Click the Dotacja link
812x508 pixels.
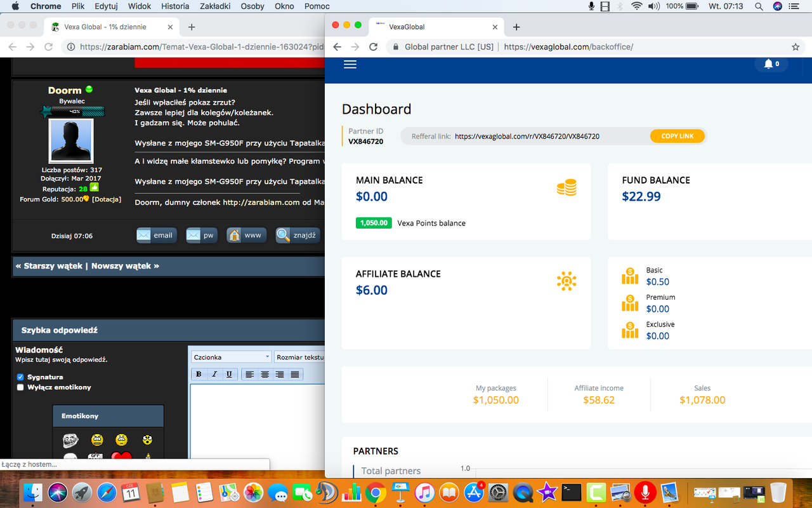[x=107, y=199]
